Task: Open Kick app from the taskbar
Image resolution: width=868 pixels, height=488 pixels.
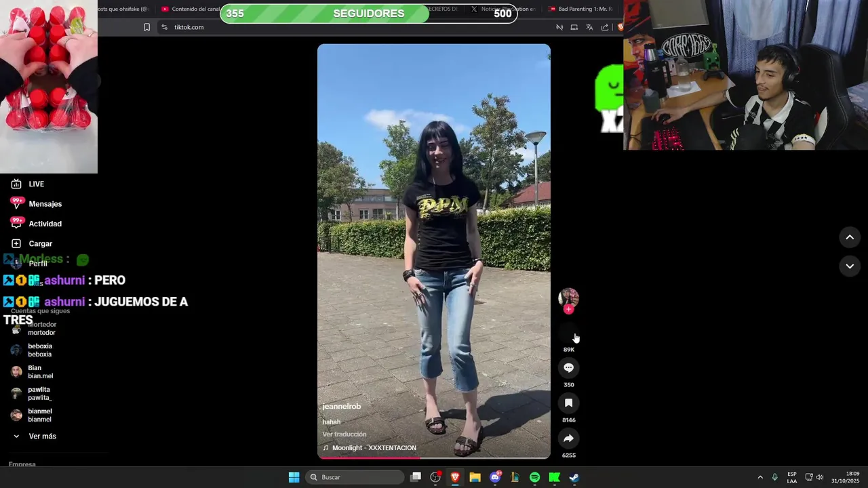Action: click(554, 477)
